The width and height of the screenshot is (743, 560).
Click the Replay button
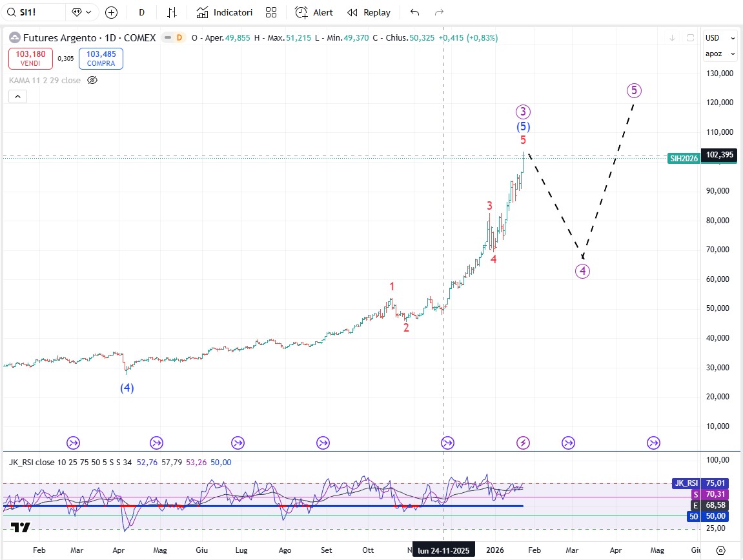(369, 12)
